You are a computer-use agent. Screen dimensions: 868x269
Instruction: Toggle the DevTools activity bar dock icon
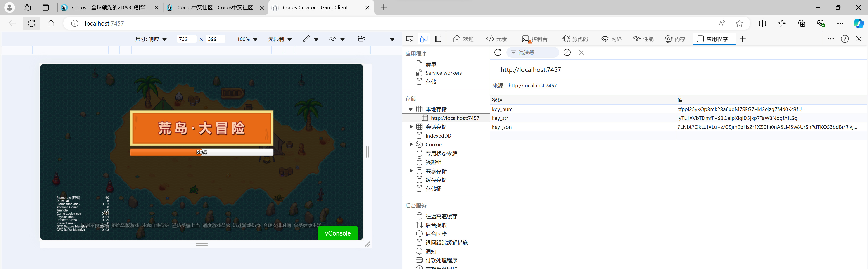point(438,39)
